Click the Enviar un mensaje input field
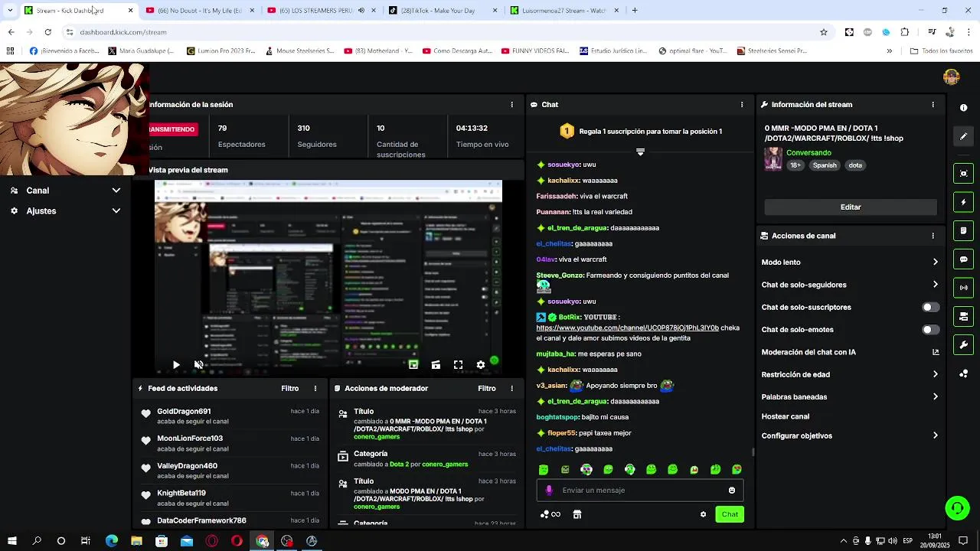 [642, 491]
